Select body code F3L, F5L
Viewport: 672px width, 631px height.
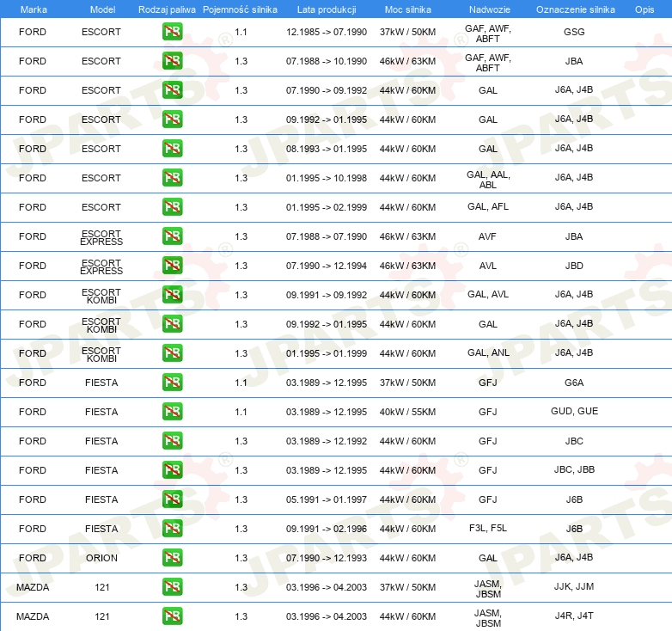(x=488, y=528)
